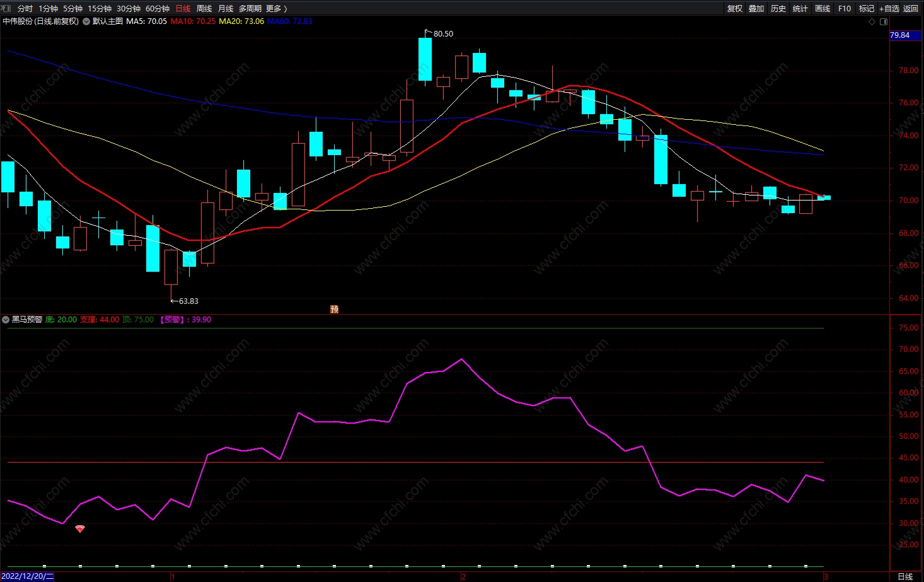Viewport: 924px width, 582px height.
Task: Expand 默认主图 main chart dropdown arrow
Action: click(86, 21)
